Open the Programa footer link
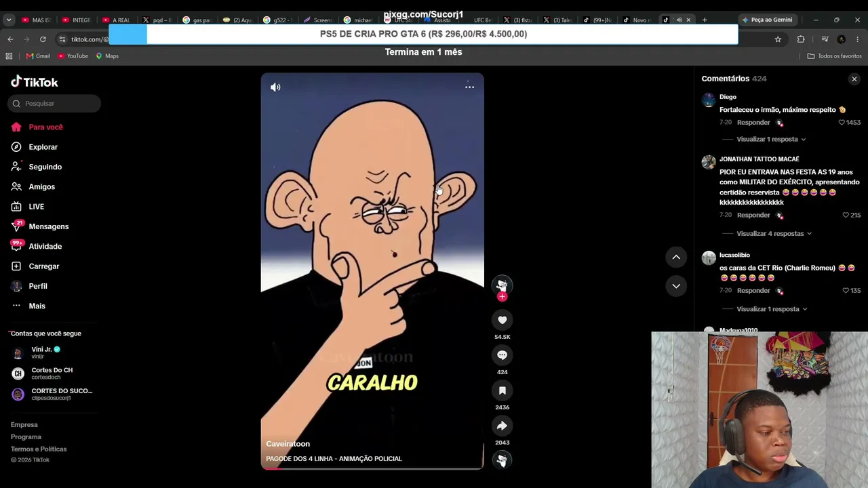 26,437
